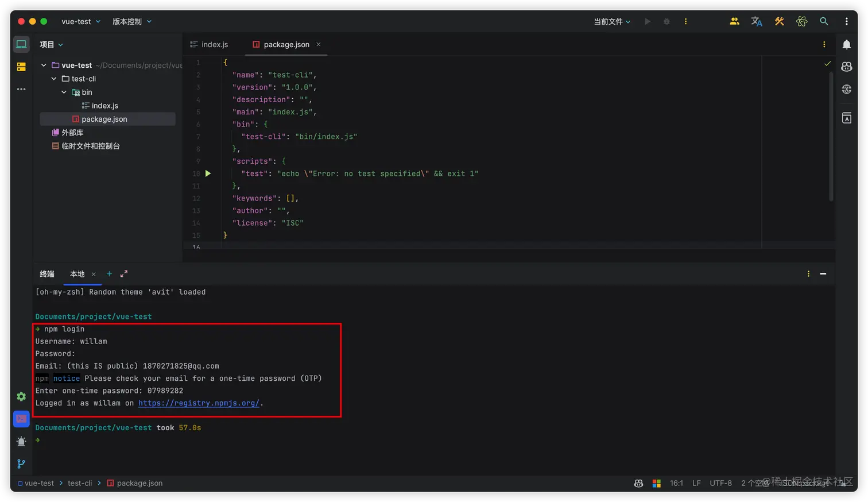Screen dimensions: 868x502
Task: Collapse the bin folder
Action: [64, 92]
